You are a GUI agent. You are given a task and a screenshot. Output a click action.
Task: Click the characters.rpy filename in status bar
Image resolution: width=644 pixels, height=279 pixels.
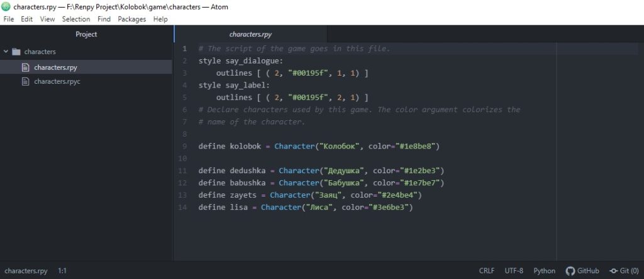(x=26, y=271)
